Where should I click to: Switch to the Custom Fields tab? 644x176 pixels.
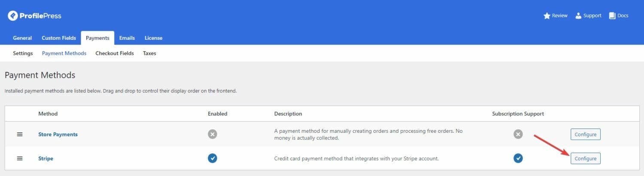tap(59, 38)
